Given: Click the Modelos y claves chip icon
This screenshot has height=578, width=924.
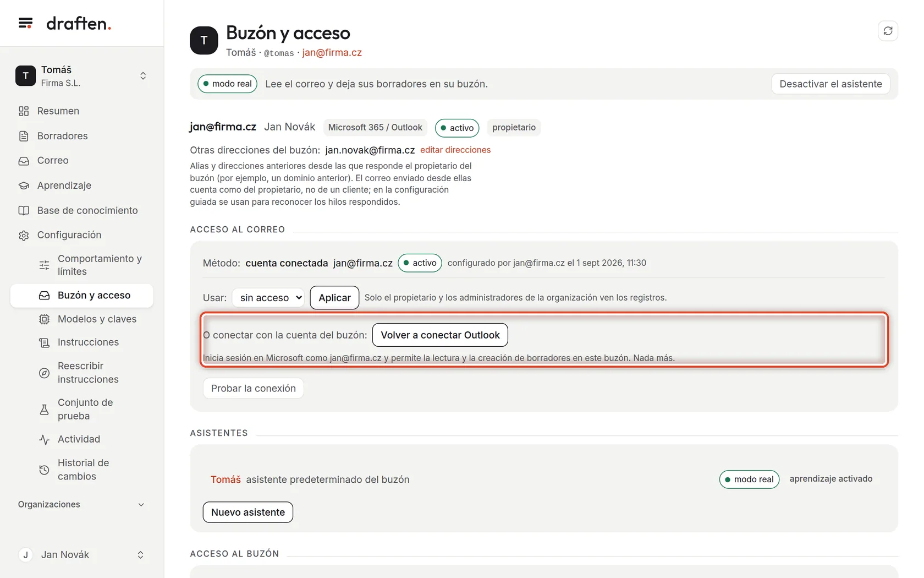Looking at the screenshot, I should pos(45,319).
